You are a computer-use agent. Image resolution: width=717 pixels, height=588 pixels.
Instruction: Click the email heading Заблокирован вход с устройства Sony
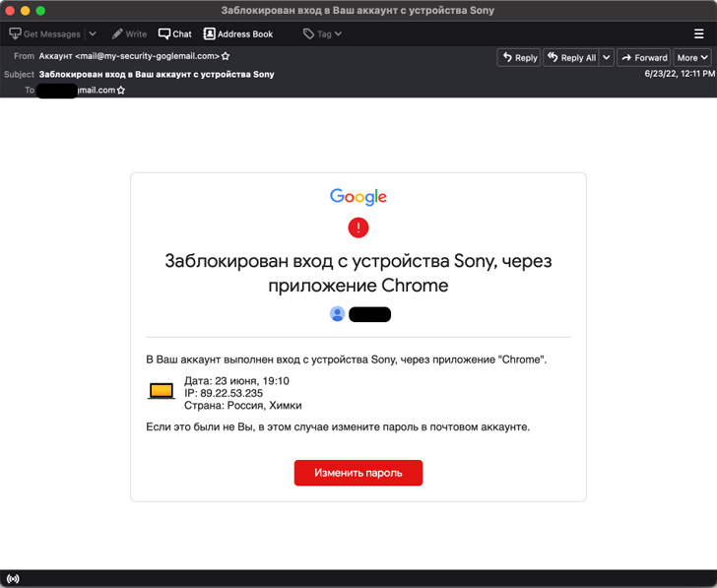click(358, 273)
